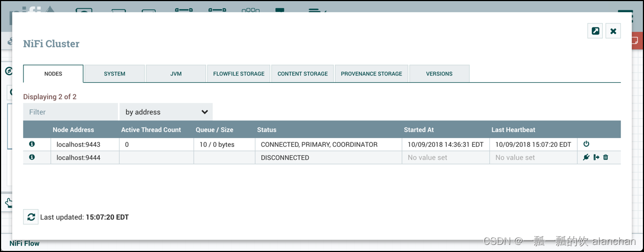
Task: Connect the localhost:9444 node via plug icon
Action: point(586,157)
